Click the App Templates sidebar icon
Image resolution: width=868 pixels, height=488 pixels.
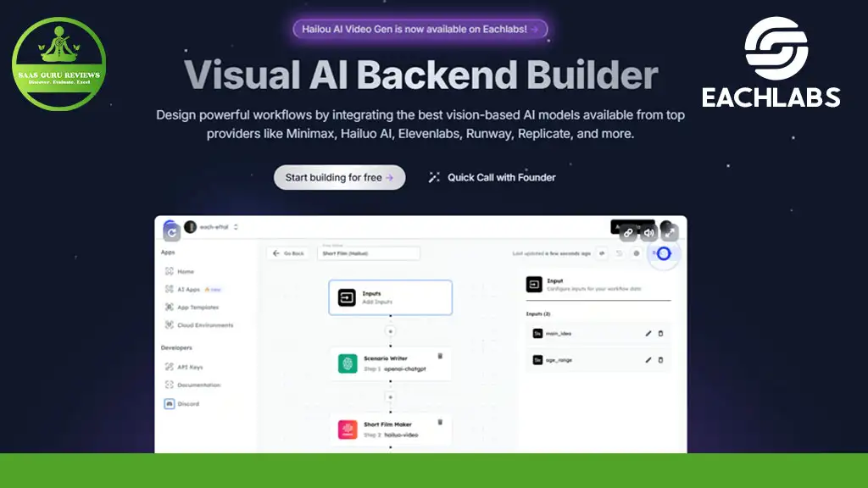[x=170, y=307]
